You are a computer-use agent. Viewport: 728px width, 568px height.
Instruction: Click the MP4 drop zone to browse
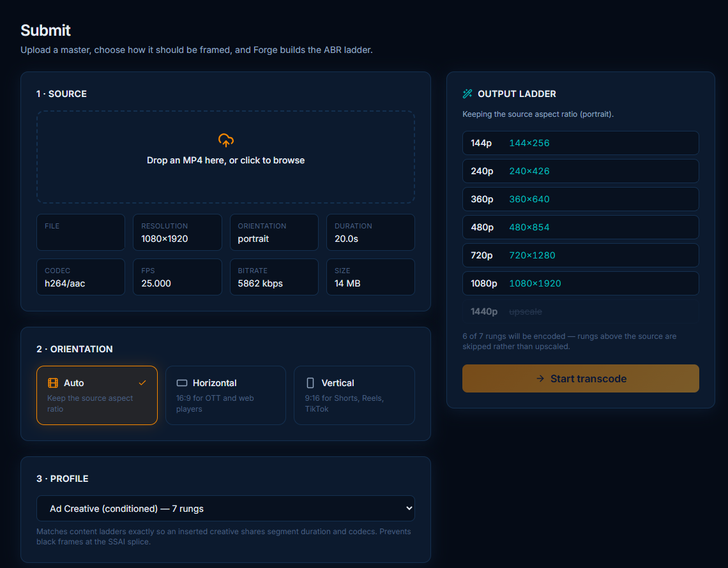225,157
